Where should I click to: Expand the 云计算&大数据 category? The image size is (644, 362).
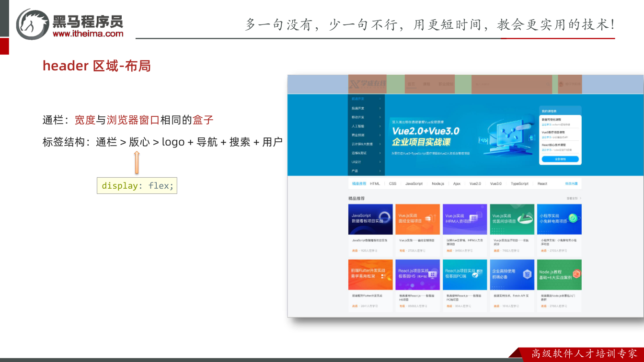click(x=367, y=144)
